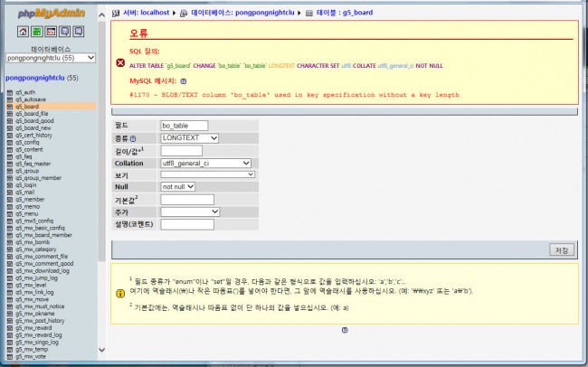Open the g5_mw_comment_file table

[x=42, y=257]
